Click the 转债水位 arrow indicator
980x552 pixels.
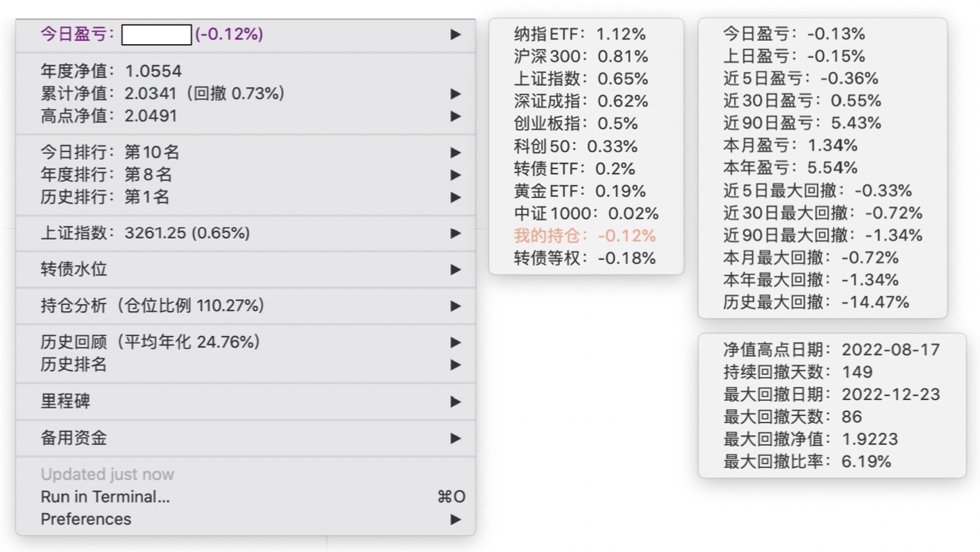[x=455, y=269]
